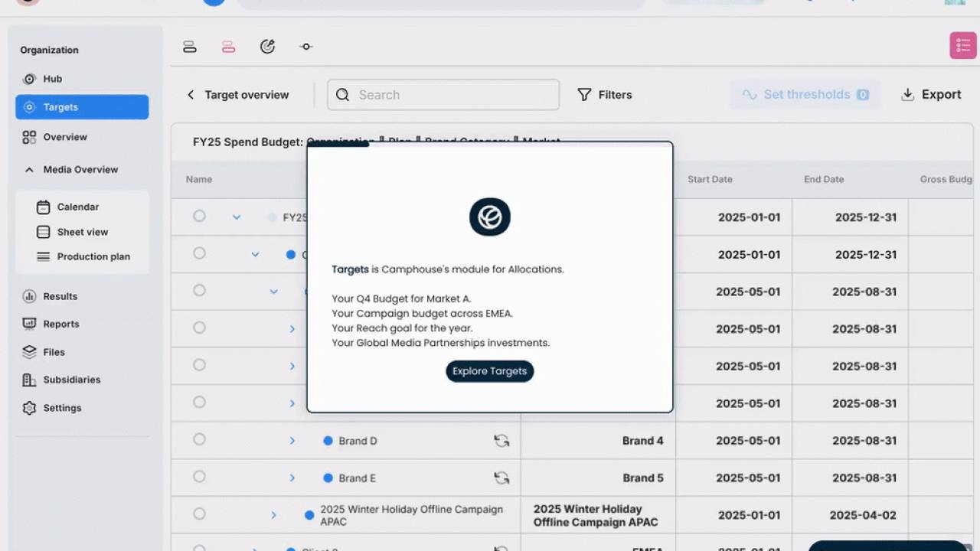Open the Calendar view icon

[44, 207]
